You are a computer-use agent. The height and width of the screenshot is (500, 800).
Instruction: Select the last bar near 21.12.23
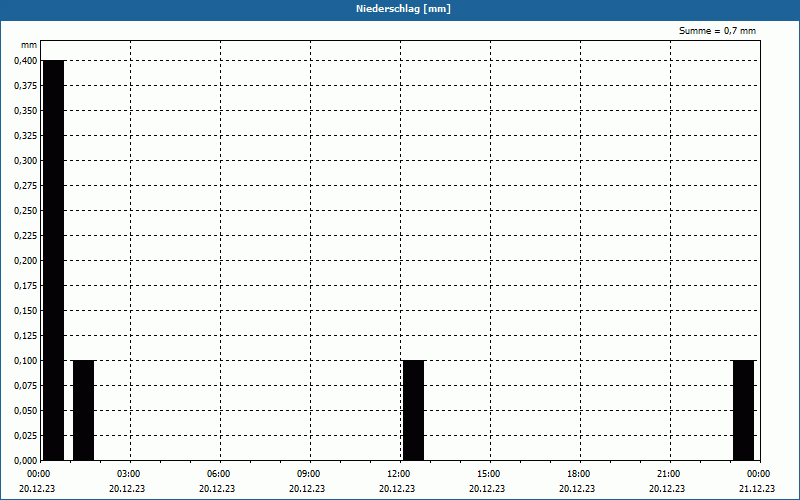click(743, 410)
